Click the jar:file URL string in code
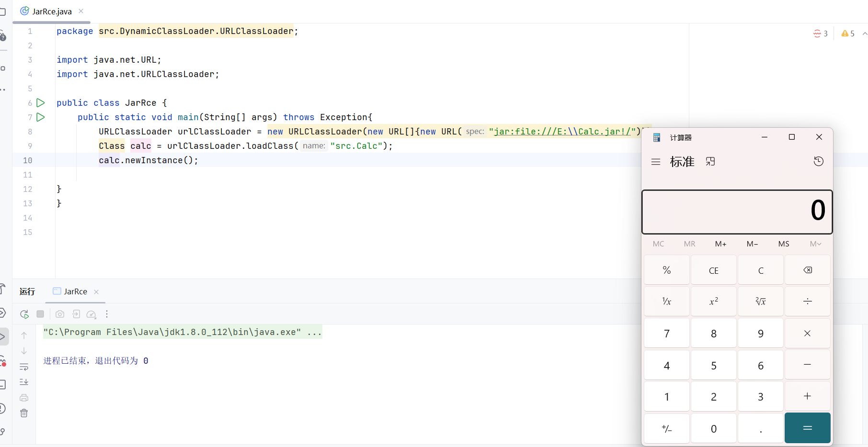Image resolution: width=868 pixels, height=447 pixels. pos(564,132)
